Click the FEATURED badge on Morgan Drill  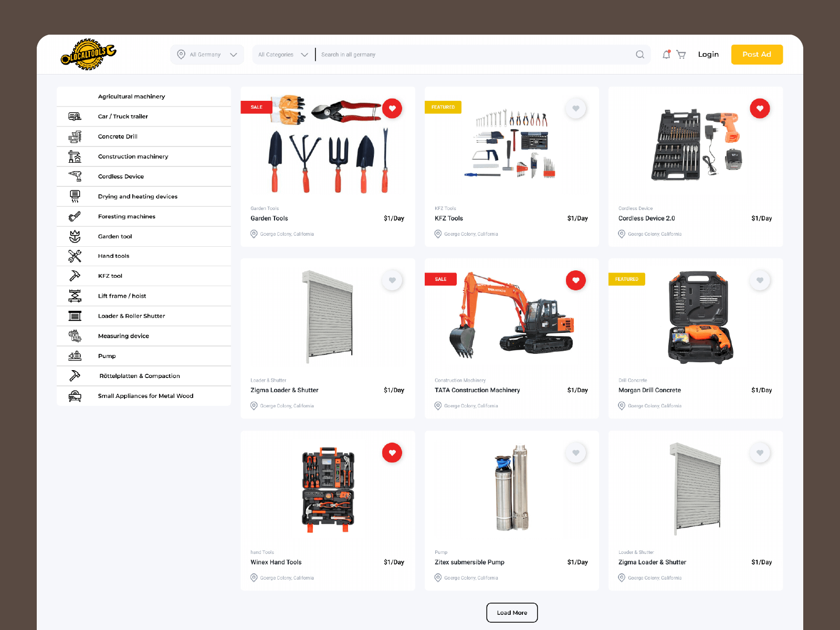[x=626, y=279]
